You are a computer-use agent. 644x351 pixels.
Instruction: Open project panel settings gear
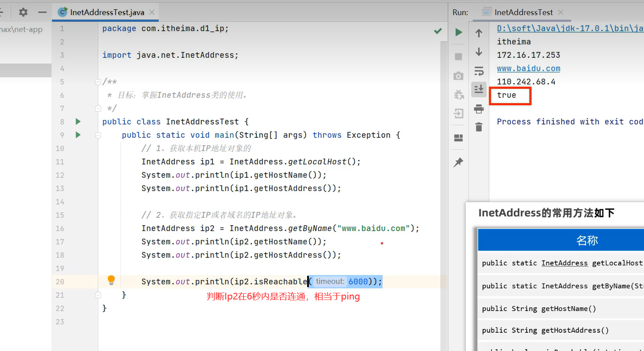(x=23, y=12)
